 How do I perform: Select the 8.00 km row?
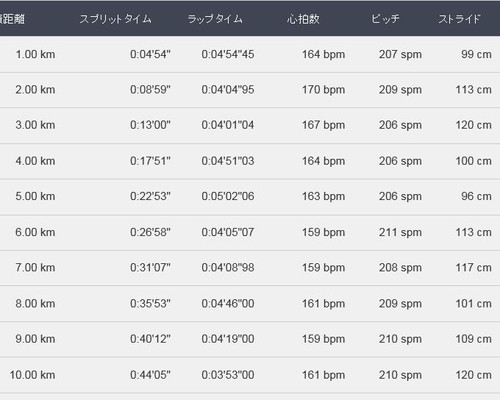[x=250, y=303]
